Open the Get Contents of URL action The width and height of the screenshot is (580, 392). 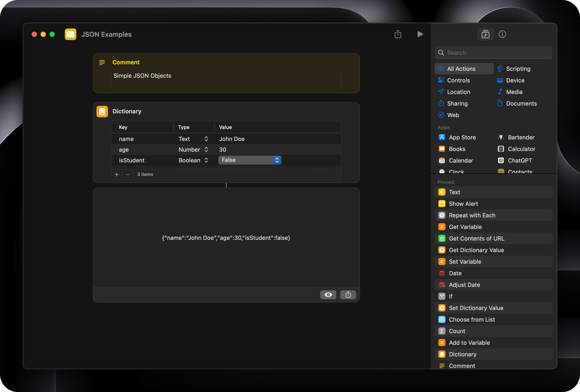click(x=476, y=238)
